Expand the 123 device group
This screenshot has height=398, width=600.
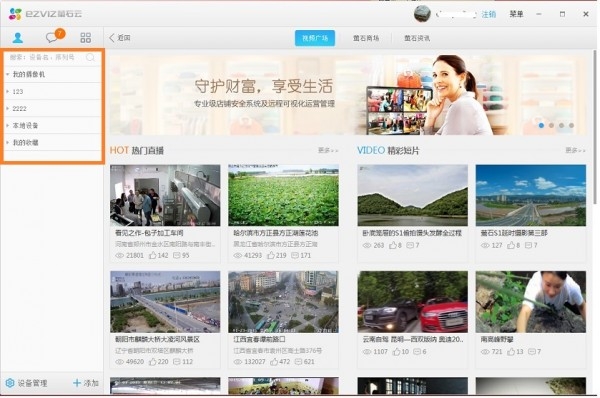click(x=7, y=91)
